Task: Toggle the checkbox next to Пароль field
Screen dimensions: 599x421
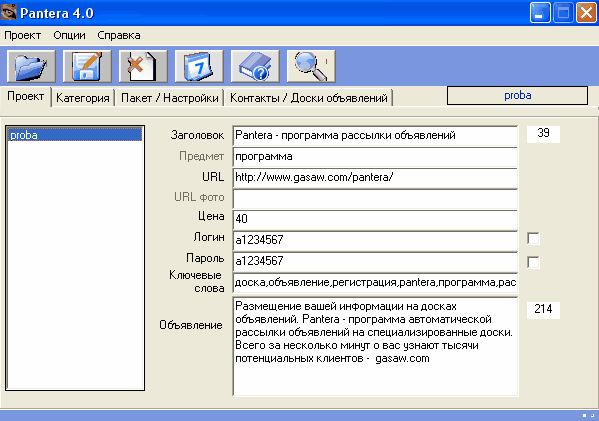Action: tap(533, 262)
